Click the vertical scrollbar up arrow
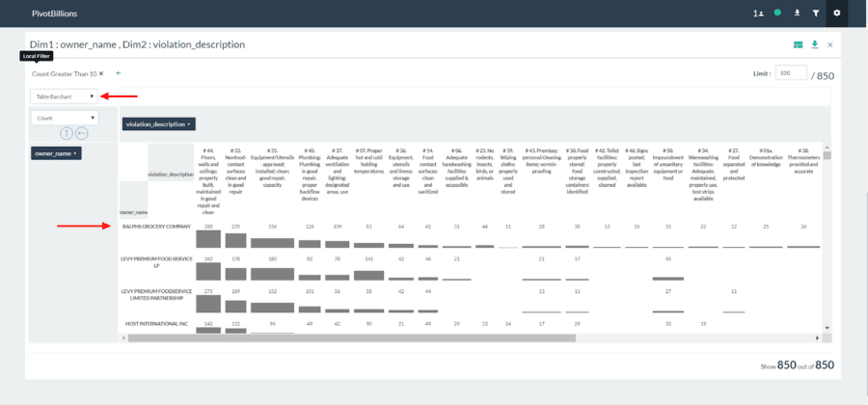This screenshot has height=405, width=868. [x=827, y=148]
